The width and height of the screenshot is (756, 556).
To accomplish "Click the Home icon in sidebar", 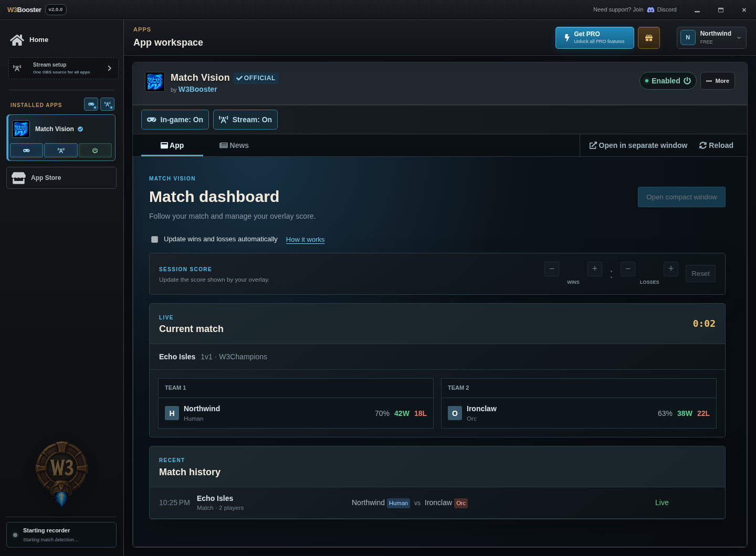I will point(17,40).
